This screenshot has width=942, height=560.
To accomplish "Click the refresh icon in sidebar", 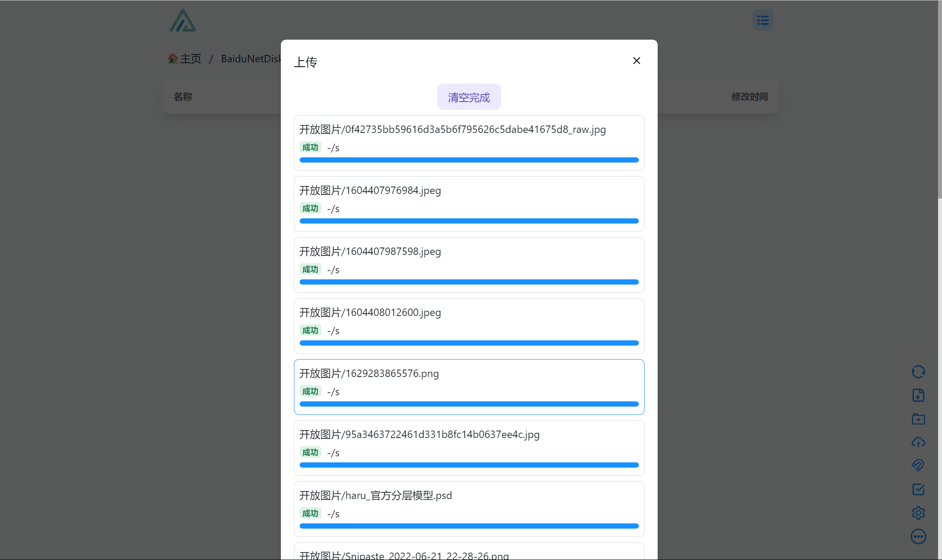I will pos(918,372).
